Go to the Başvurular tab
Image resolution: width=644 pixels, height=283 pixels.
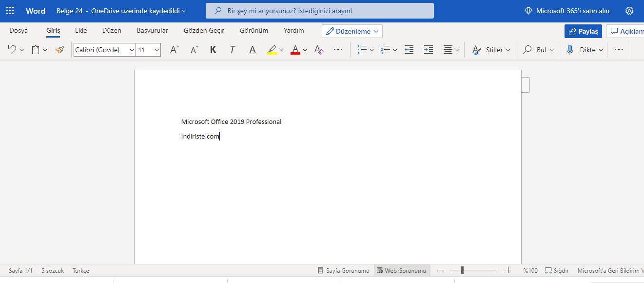(153, 30)
